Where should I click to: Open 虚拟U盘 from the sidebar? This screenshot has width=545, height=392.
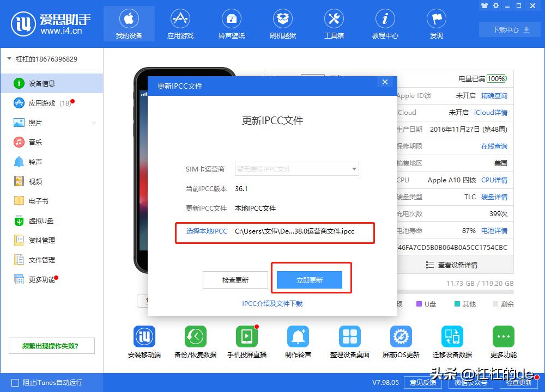(x=38, y=220)
